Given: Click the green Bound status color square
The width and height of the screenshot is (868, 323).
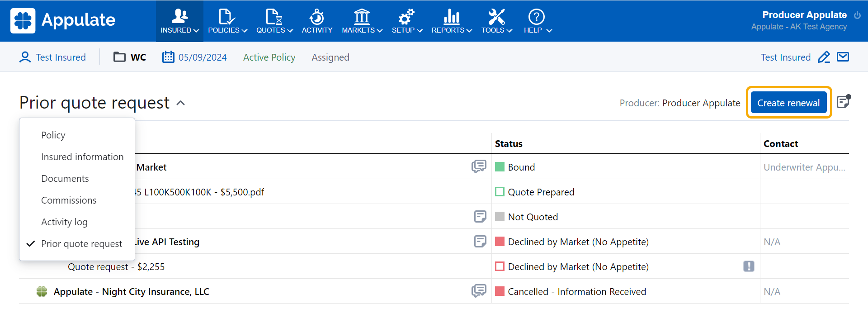Looking at the screenshot, I should click(500, 167).
